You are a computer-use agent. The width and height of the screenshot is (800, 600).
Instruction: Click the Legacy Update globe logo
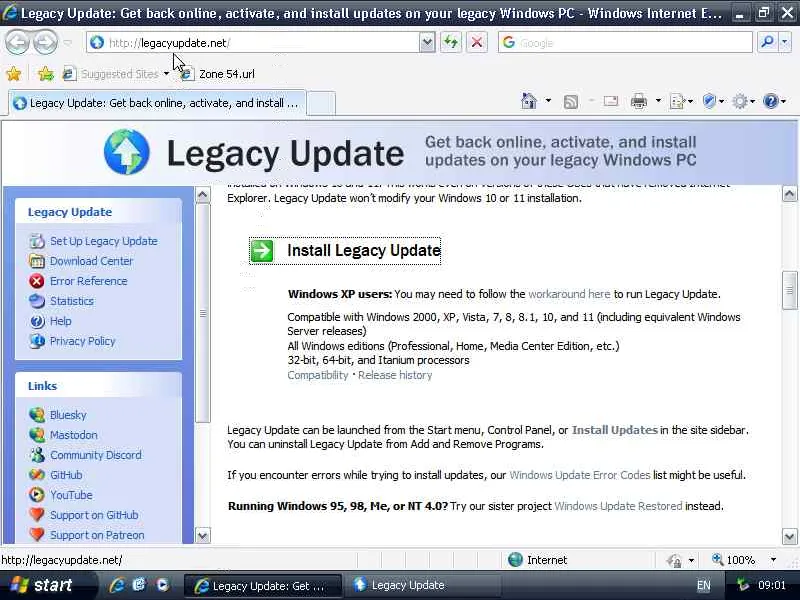click(127, 152)
